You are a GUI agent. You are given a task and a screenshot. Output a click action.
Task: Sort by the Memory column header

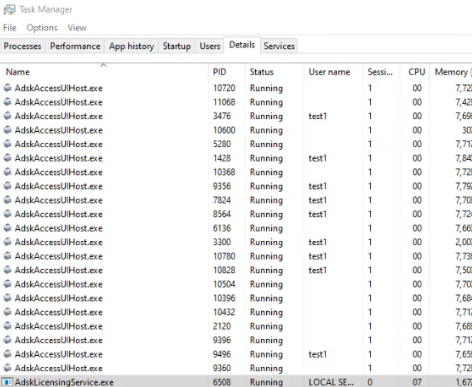click(x=451, y=72)
